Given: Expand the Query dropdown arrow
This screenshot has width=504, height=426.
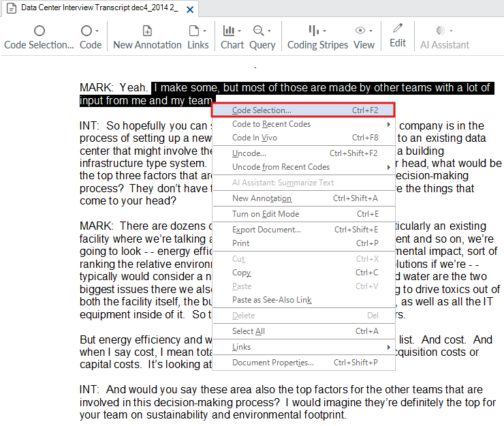Looking at the screenshot, I should 269,31.
